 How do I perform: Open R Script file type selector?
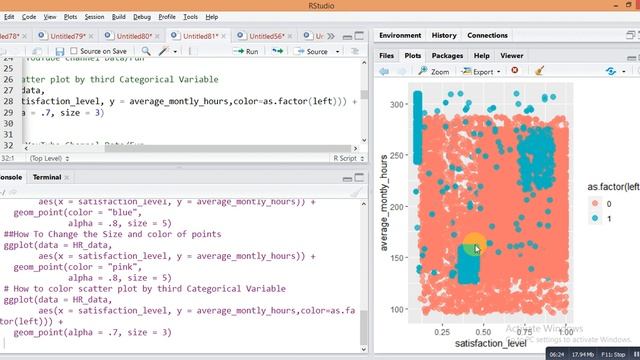(349, 158)
